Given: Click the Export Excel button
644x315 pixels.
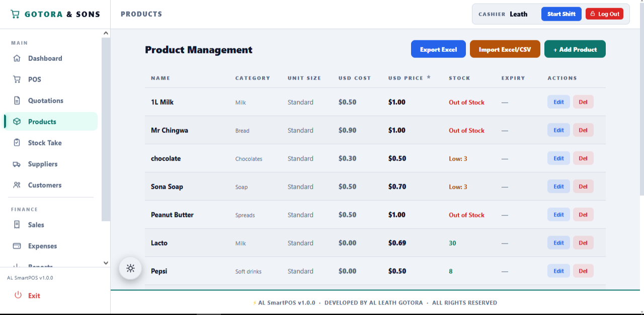Looking at the screenshot, I should coord(438,49).
